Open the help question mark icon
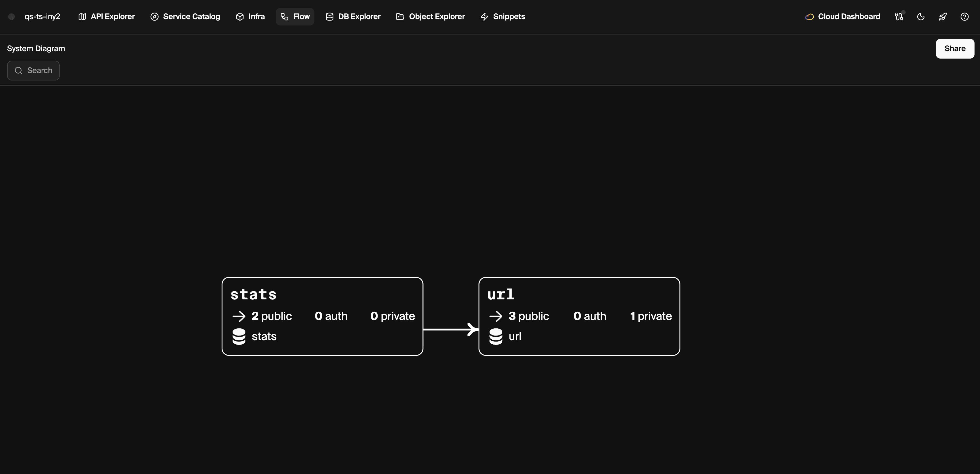This screenshot has width=980, height=474. tap(964, 17)
